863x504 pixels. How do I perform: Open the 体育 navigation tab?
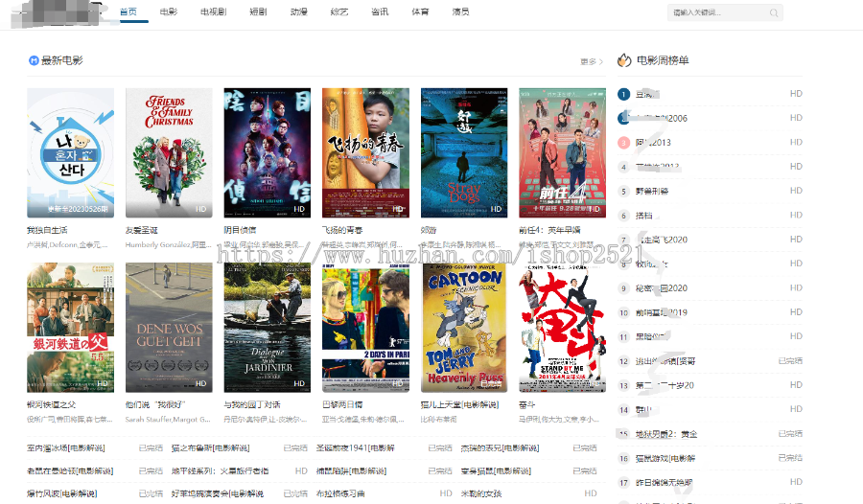[420, 11]
